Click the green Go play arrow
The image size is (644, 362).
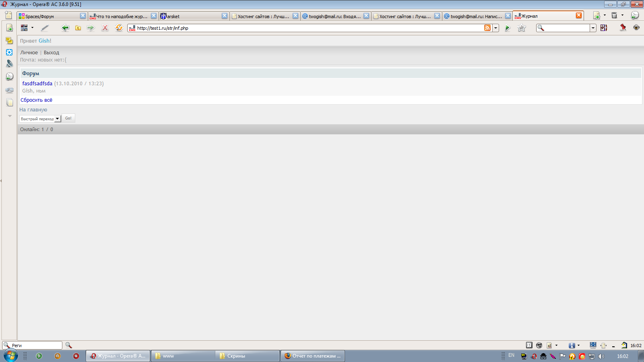(x=508, y=28)
